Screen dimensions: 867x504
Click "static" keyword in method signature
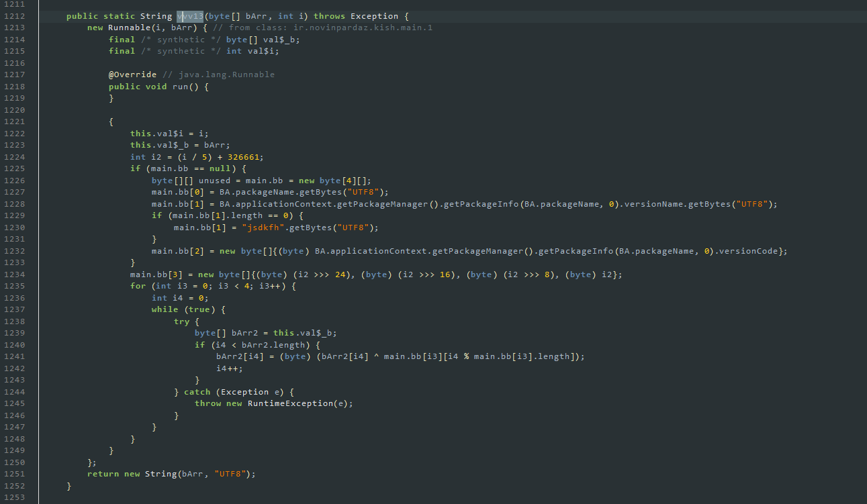pos(120,16)
